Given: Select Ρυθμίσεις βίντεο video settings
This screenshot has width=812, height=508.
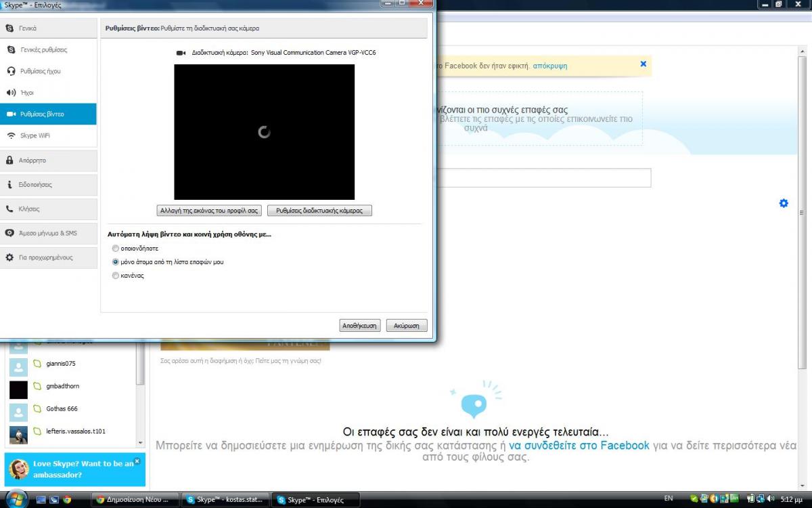Looking at the screenshot, I should (x=49, y=114).
